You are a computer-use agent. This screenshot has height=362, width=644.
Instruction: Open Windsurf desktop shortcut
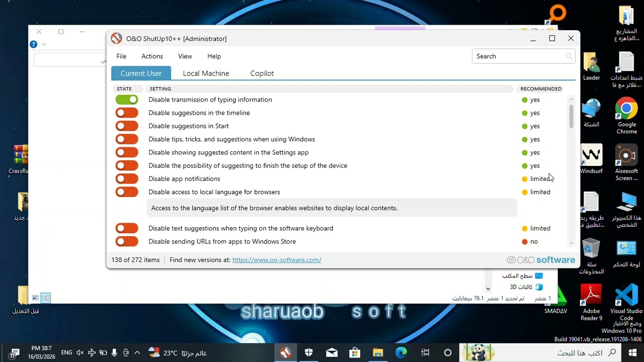coord(591,159)
